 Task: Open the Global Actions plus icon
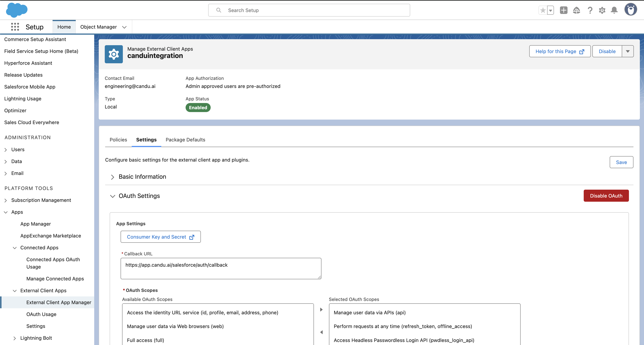[564, 10]
